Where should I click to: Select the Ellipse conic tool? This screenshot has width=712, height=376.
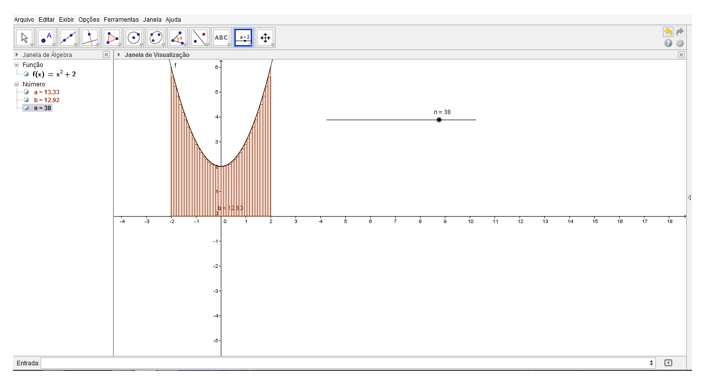coord(155,38)
